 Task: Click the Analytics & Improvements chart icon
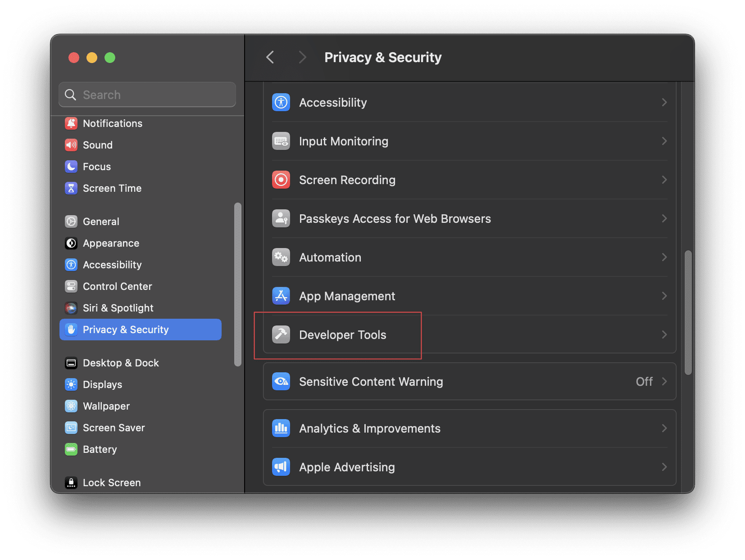click(281, 429)
